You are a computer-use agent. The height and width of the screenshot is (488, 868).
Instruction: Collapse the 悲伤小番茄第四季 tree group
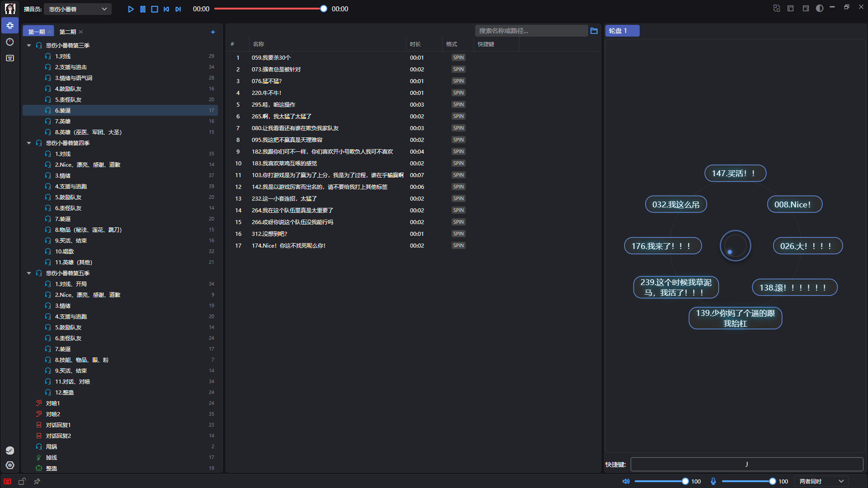coord(29,143)
